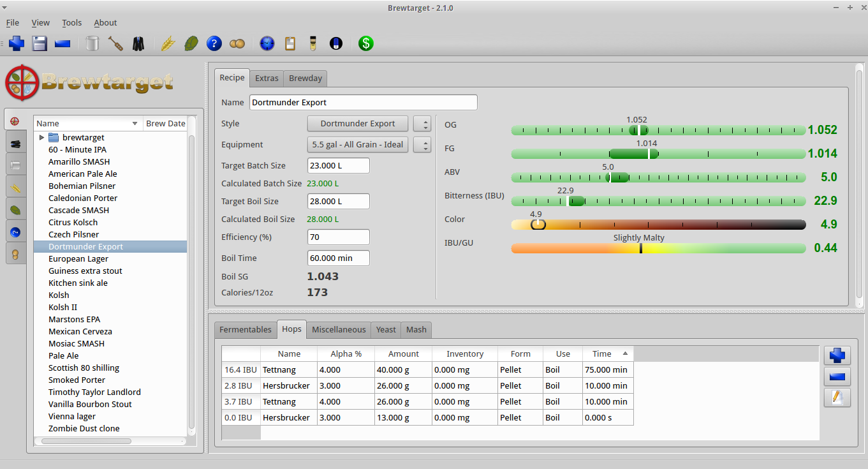
Task: Open the File menu
Action: click(13, 22)
